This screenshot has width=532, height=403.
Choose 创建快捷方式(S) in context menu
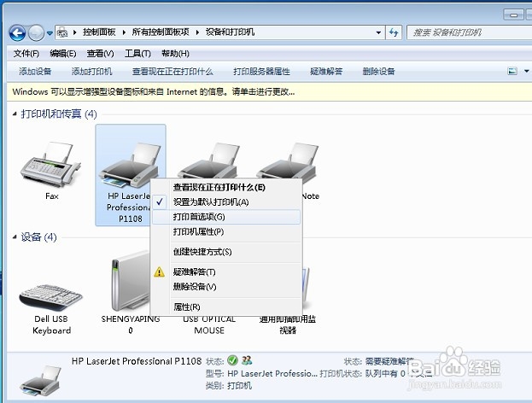coord(226,252)
